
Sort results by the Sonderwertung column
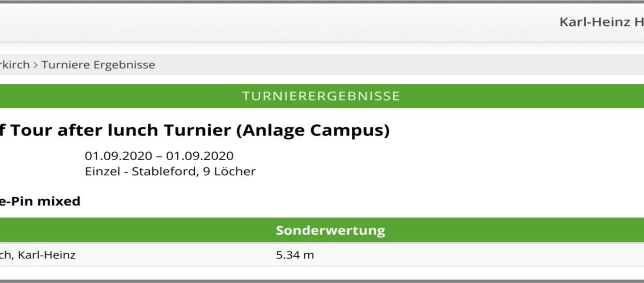[x=330, y=229]
